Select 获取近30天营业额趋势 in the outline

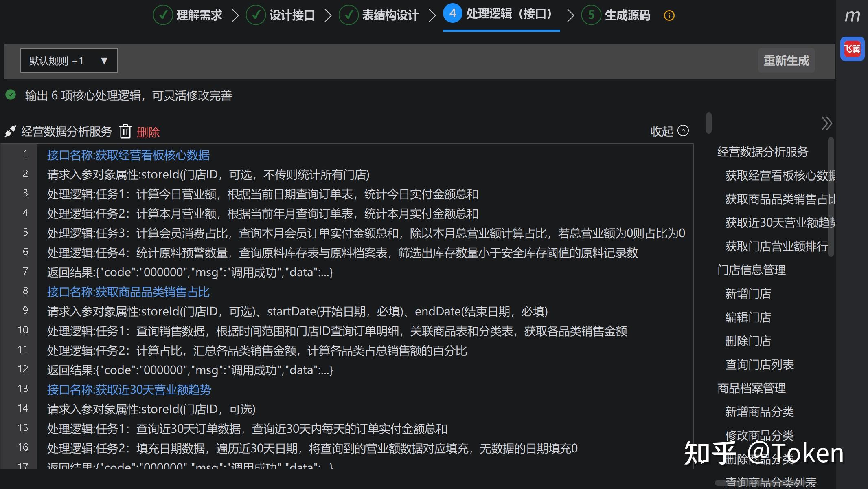pyautogui.click(x=780, y=222)
